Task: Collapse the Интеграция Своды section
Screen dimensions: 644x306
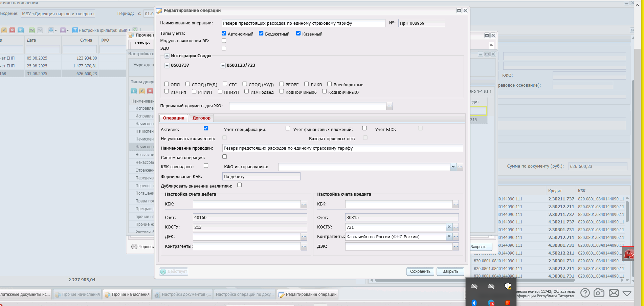Action: (167, 56)
